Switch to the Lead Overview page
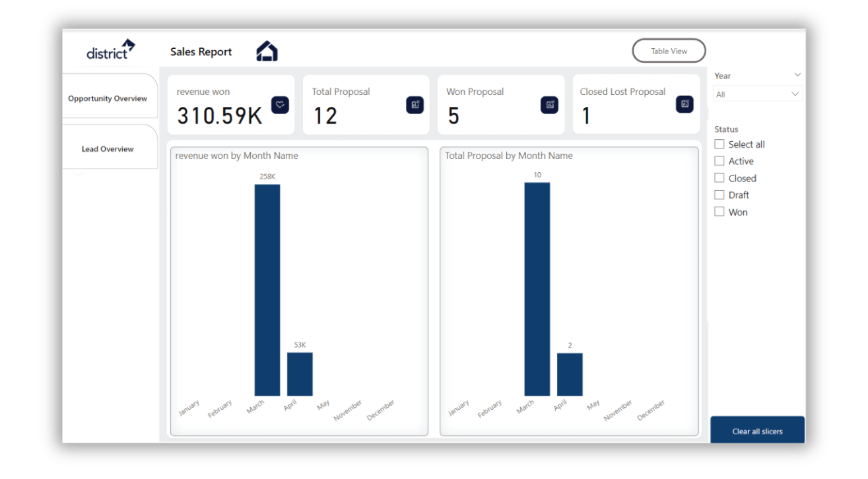The height and width of the screenshot is (479, 868). (108, 148)
